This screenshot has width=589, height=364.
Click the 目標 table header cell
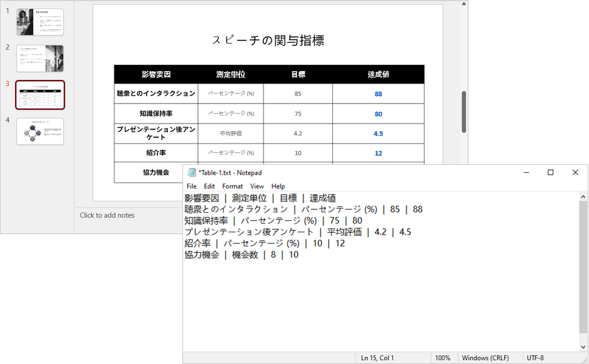[298, 74]
